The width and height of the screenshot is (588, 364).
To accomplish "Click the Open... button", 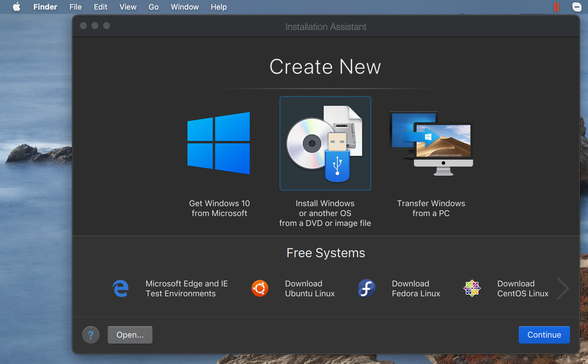I will pos(130,335).
